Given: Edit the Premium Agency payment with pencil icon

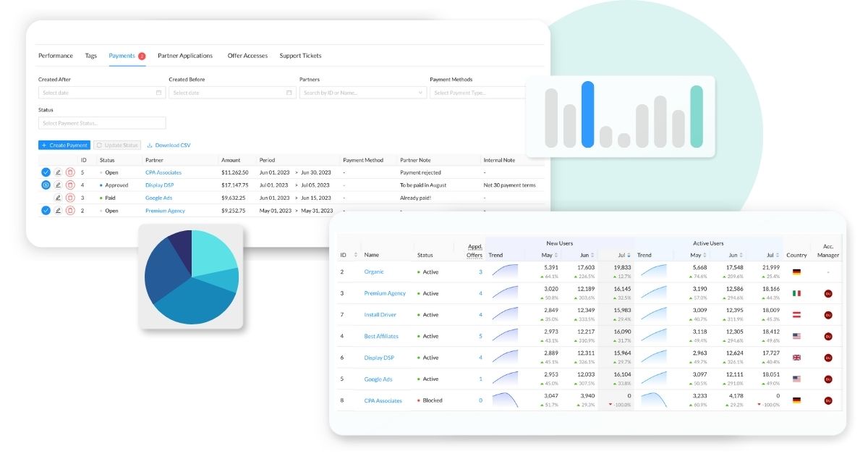Looking at the screenshot, I should pyautogui.click(x=58, y=211).
